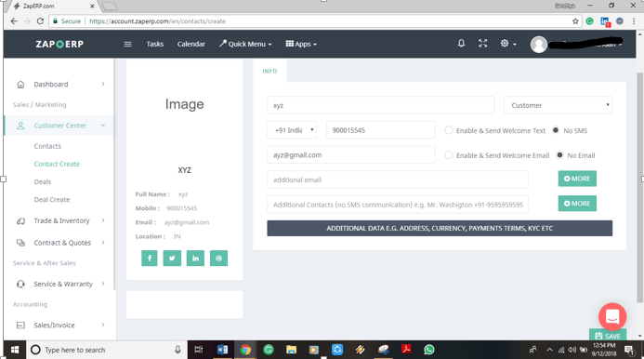Click the Customer Center person icon

coord(20,126)
